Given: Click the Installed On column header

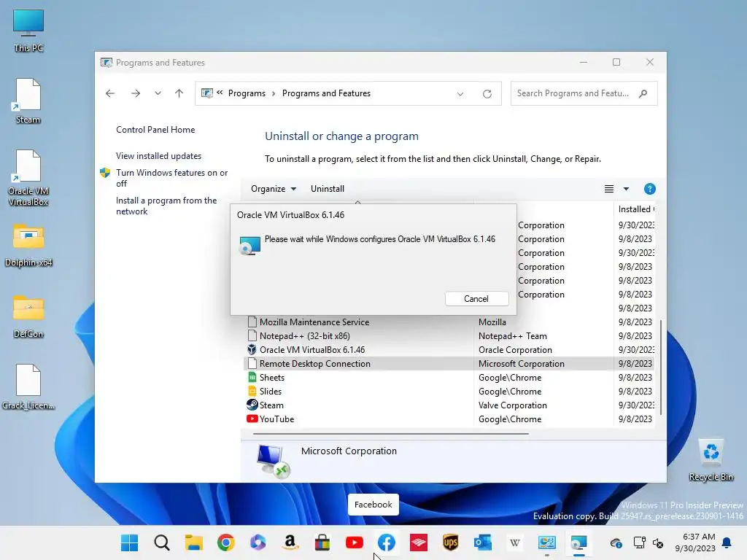Looking at the screenshot, I should tap(636, 209).
